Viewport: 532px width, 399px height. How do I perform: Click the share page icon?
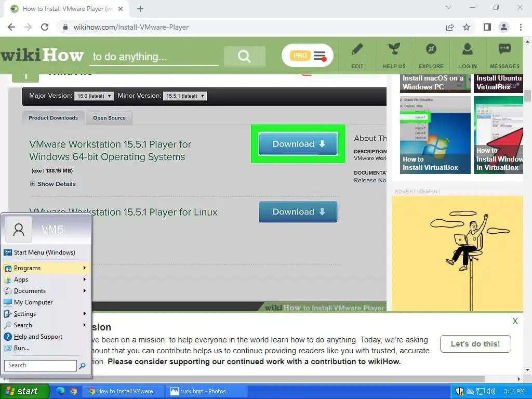450,27
